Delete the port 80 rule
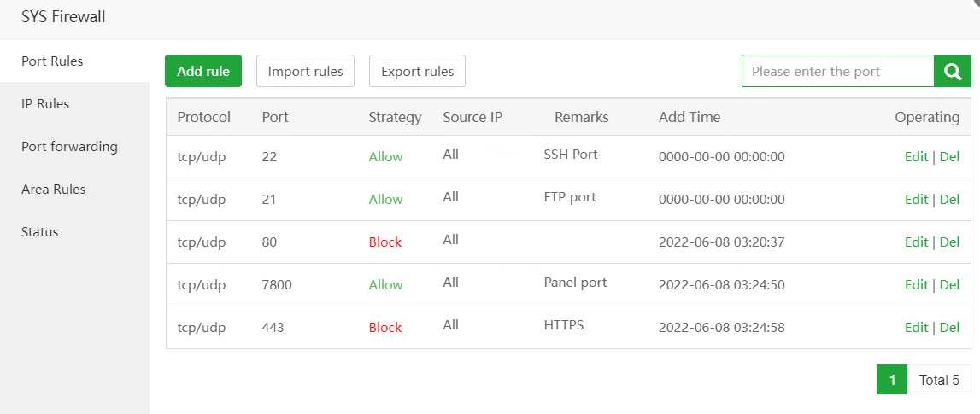Screen dimensions: 980x414 (x=949, y=242)
